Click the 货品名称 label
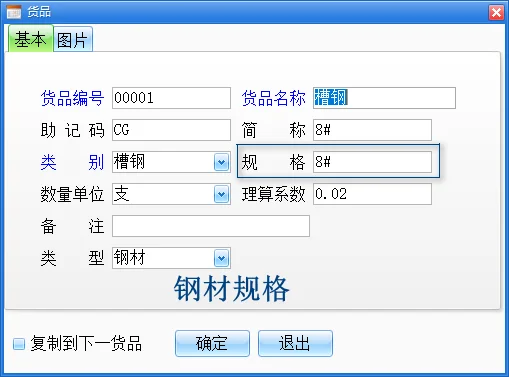 273,98
